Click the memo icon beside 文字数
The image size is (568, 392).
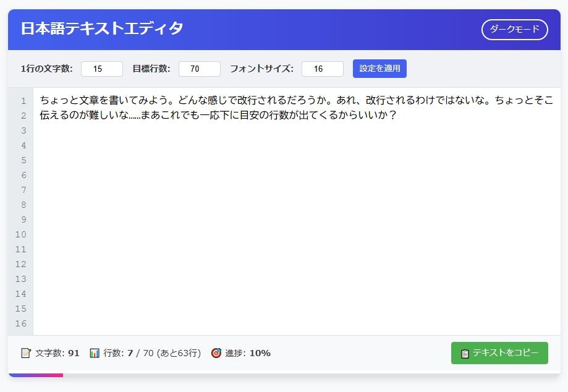[26, 353]
